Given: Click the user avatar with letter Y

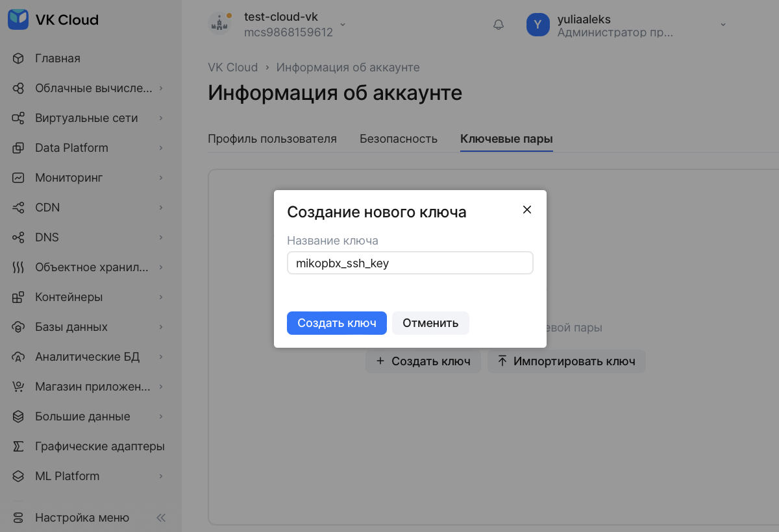Looking at the screenshot, I should click(538, 25).
